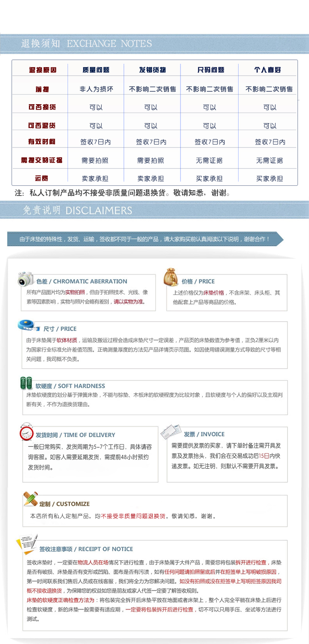Click the camera icon beside CHROMATIC ABERRATION
Viewport: 309px width, 644px height.
point(26,279)
